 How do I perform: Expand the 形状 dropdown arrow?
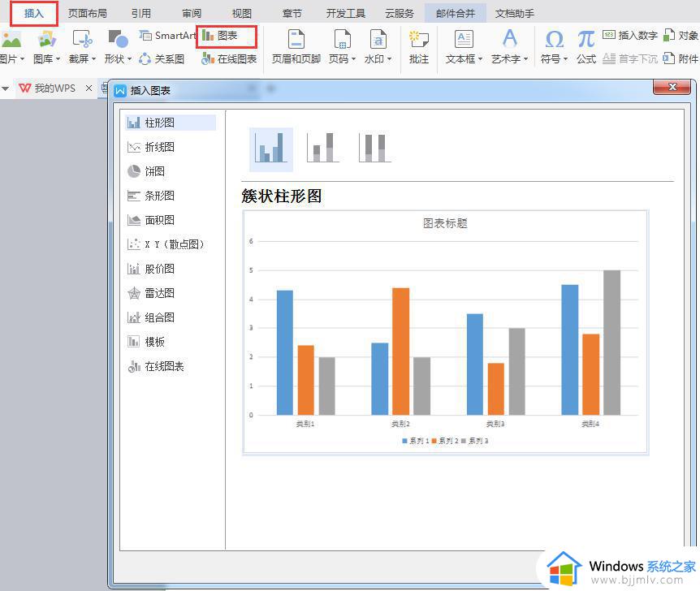(x=129, y=59)
